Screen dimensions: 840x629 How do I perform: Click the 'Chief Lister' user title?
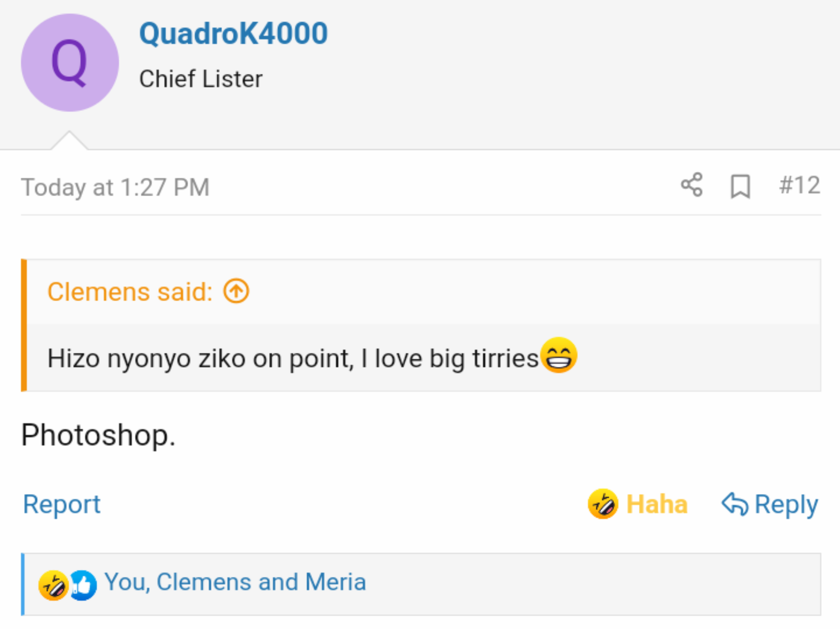pyautogui.click(x=201, y=79)
